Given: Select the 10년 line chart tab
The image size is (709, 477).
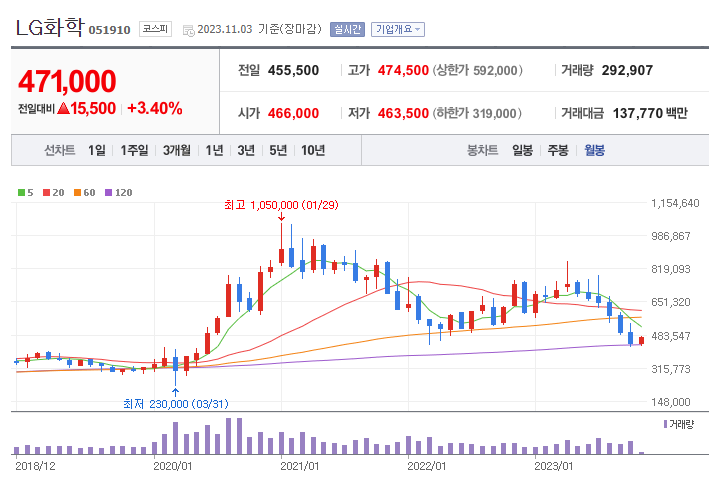Looking at the screenshot, I should pos(313,150).
